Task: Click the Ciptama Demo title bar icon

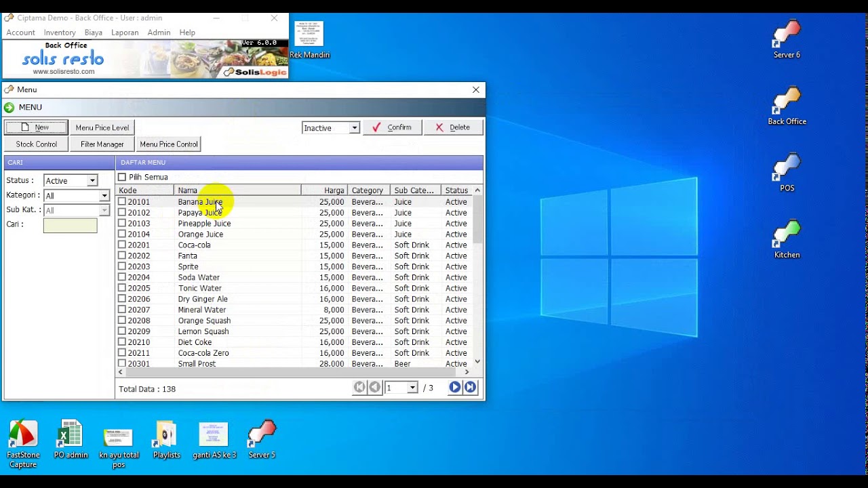Action: pos(9,18)
